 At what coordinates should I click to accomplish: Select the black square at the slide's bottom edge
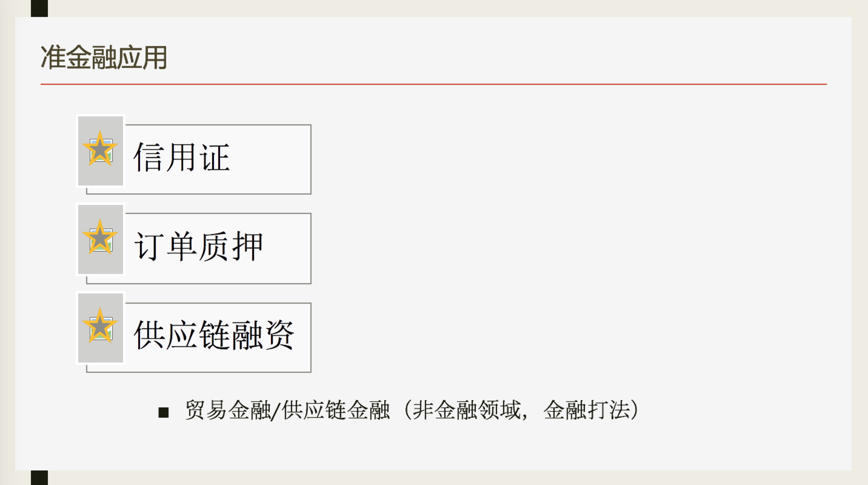point(39,478)
